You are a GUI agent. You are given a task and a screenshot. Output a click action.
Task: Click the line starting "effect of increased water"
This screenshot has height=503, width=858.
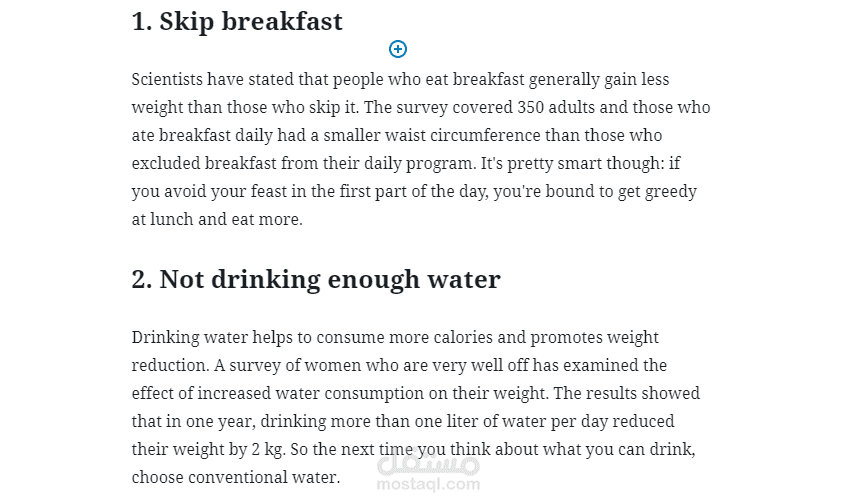click(x=415, y=393)
